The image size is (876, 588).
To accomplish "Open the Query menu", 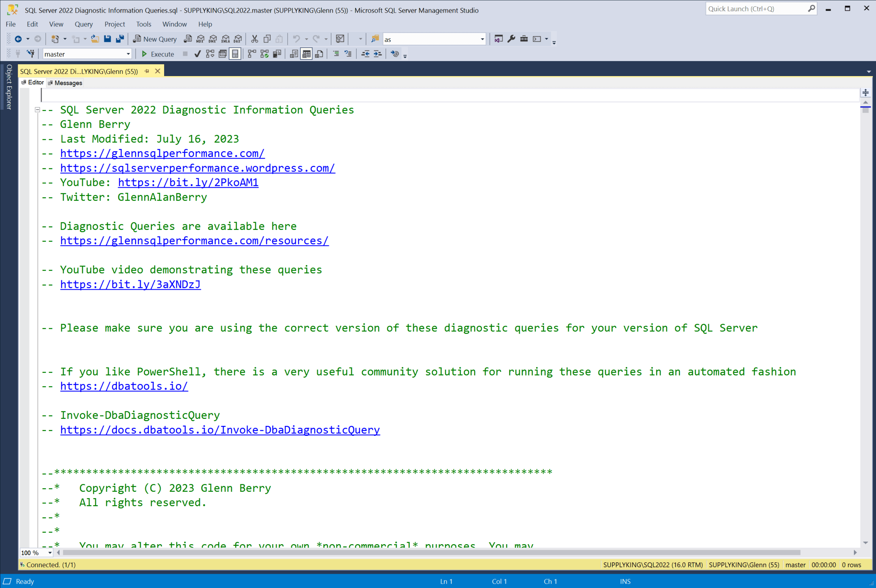I will pos(84,24).
